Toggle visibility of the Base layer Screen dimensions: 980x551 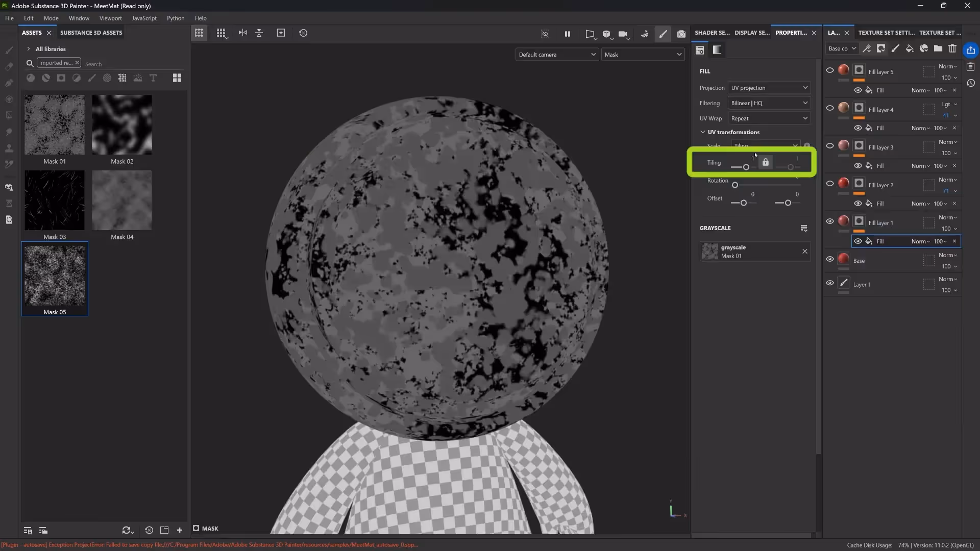(830, 259)
